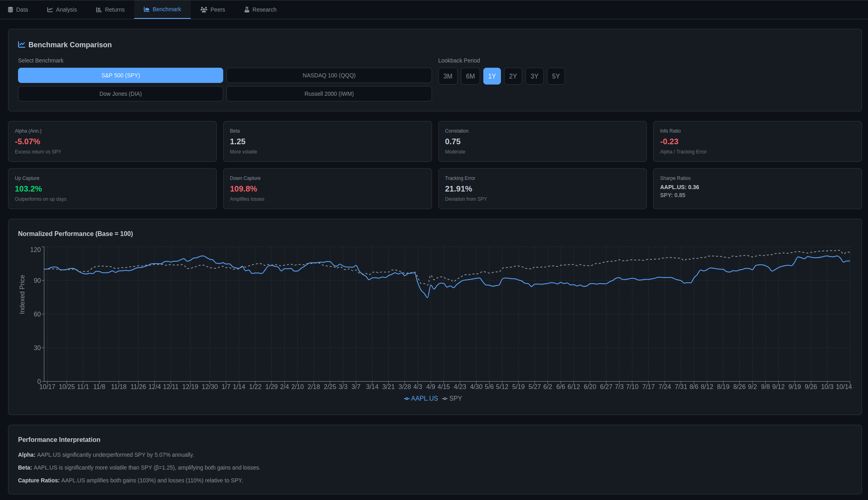
Task: Click the flask icon beside Research
Action: click(x=247, y=9)
